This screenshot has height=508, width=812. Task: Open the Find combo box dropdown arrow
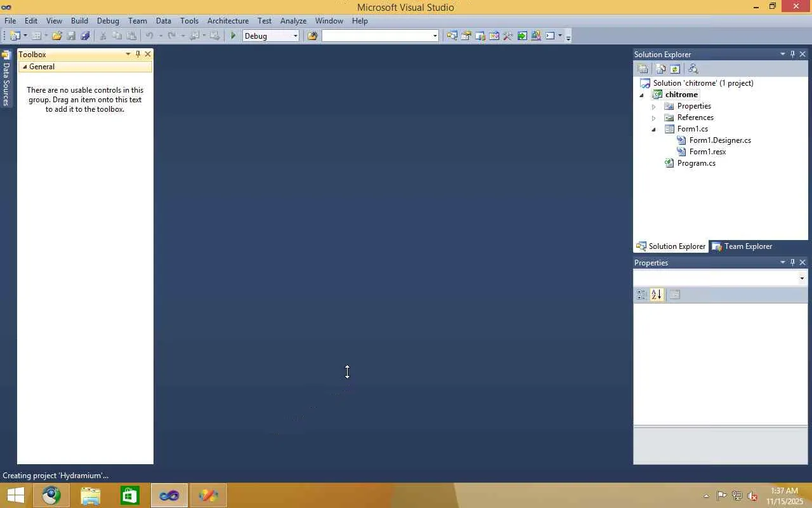435,36
